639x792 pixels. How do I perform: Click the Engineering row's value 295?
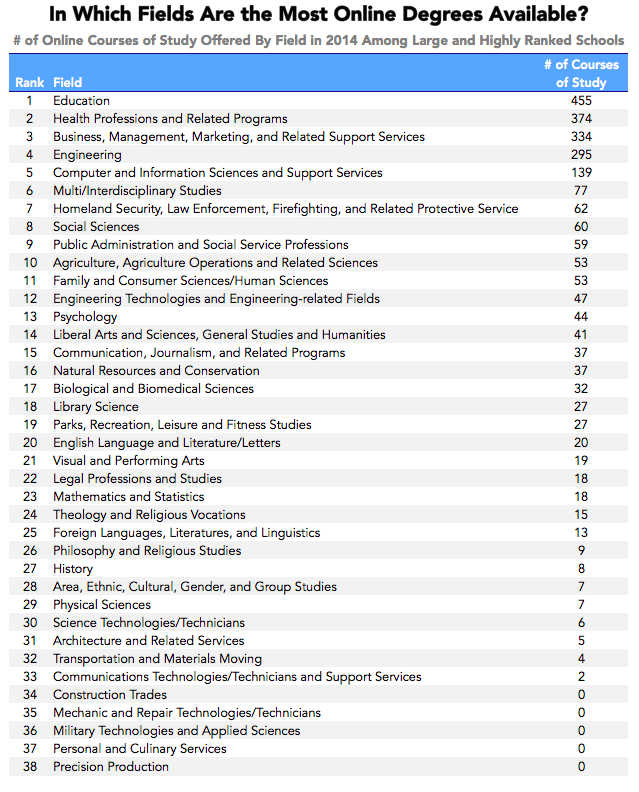point(581,155)
